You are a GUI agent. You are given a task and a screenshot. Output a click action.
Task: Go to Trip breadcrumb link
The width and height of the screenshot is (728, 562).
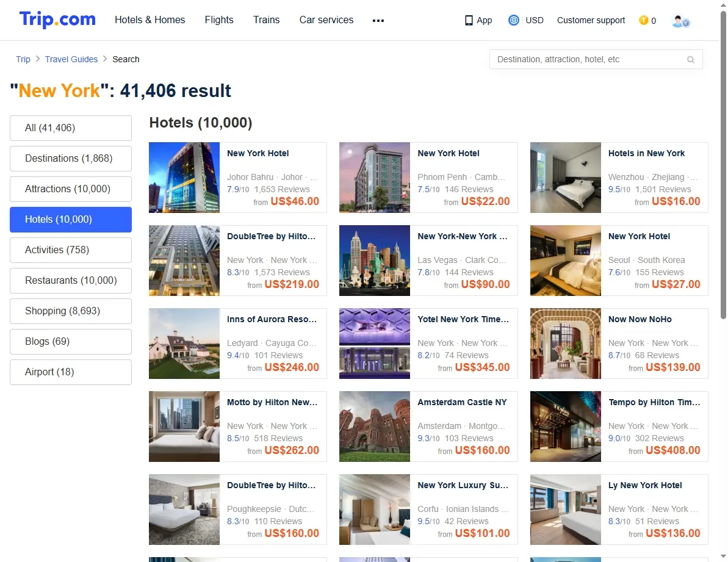click(23, 59)
